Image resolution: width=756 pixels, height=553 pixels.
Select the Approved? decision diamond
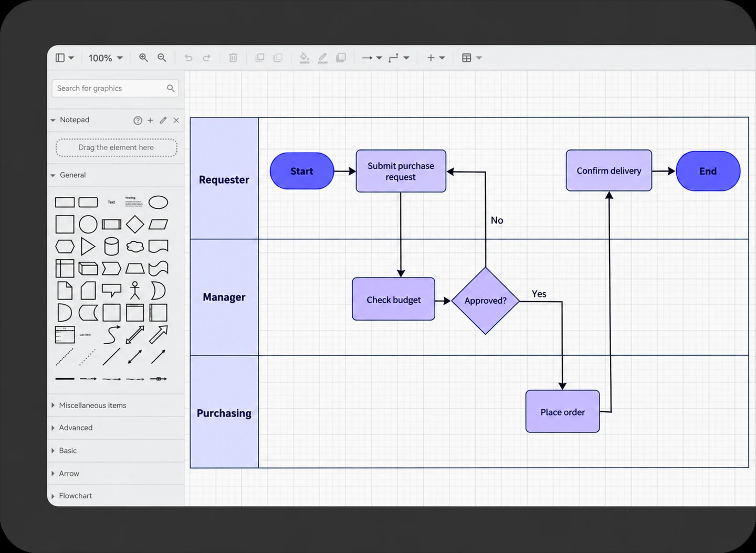pos(486,301)
